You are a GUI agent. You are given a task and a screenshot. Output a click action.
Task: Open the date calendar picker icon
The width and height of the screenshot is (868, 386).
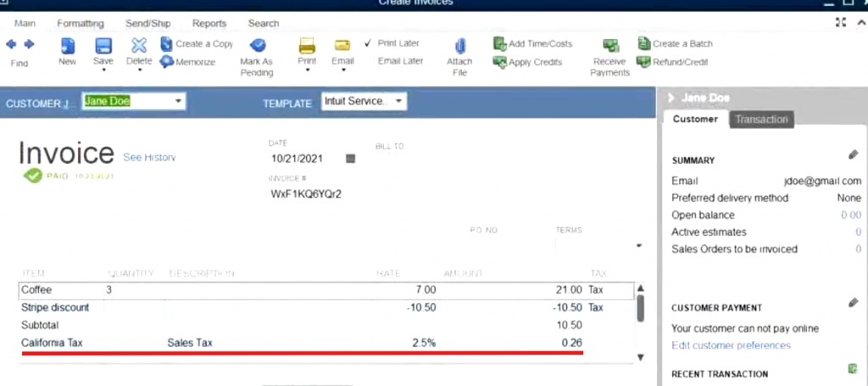pyautogui.click(x=351, y=159)
